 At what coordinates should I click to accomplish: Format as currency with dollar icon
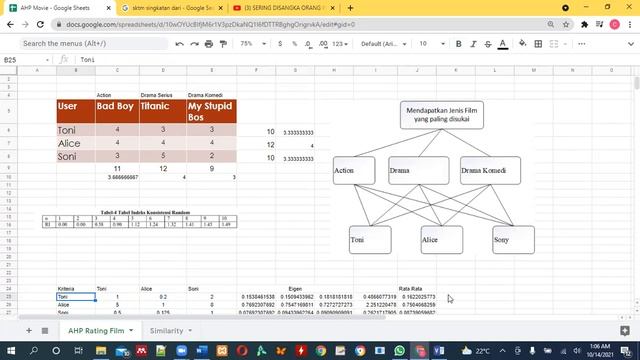click(x=280, y=44)
